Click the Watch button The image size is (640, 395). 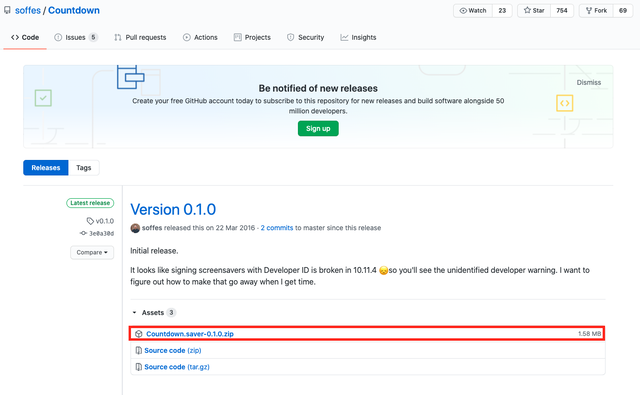473,11
